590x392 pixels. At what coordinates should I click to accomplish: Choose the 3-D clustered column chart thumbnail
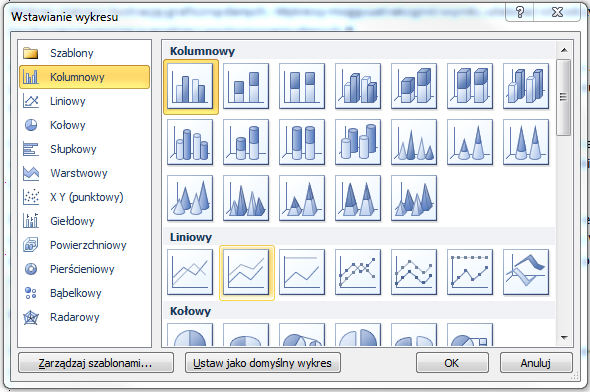pyautogui.click(x=358, y=86)
